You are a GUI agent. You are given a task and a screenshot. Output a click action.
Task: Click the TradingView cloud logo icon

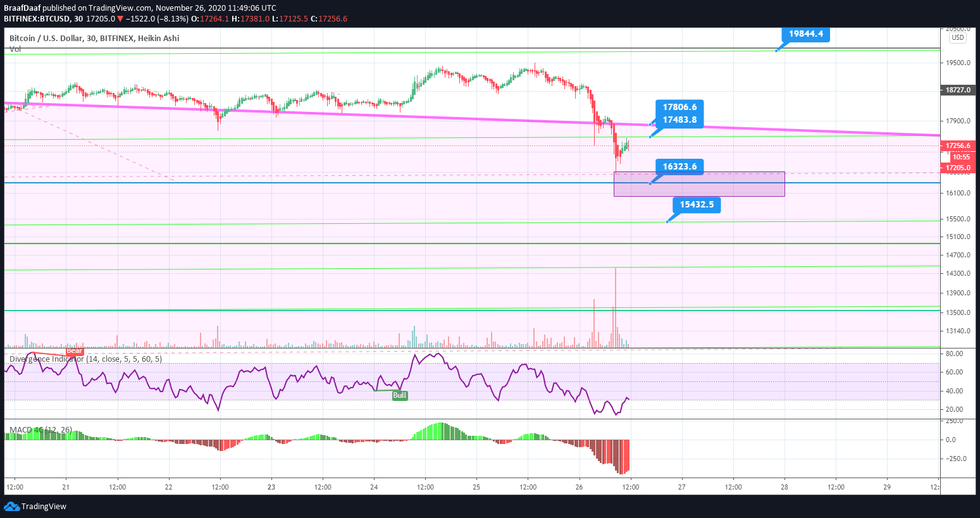[x=11, y=506]
